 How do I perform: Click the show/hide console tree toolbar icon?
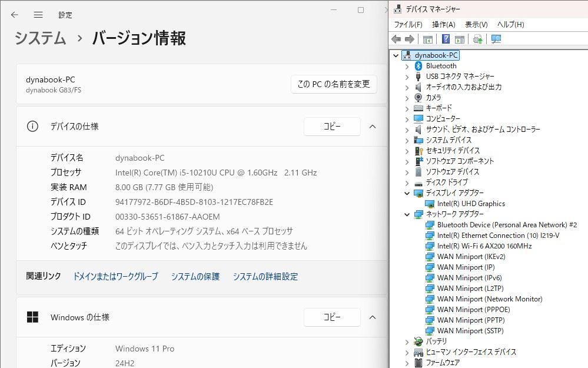(427, 39)
